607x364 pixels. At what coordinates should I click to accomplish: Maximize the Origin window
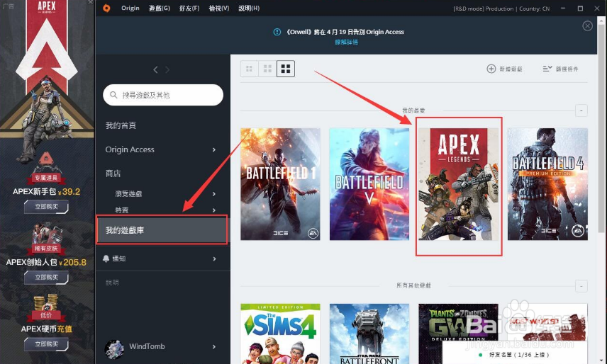pyautogui.click(x=580, y=8)
